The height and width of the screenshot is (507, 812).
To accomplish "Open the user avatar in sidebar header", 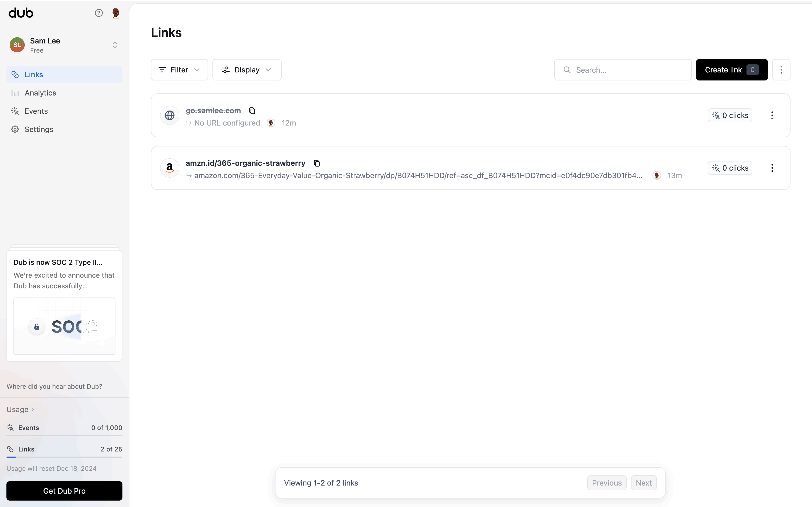I will 116,13.
